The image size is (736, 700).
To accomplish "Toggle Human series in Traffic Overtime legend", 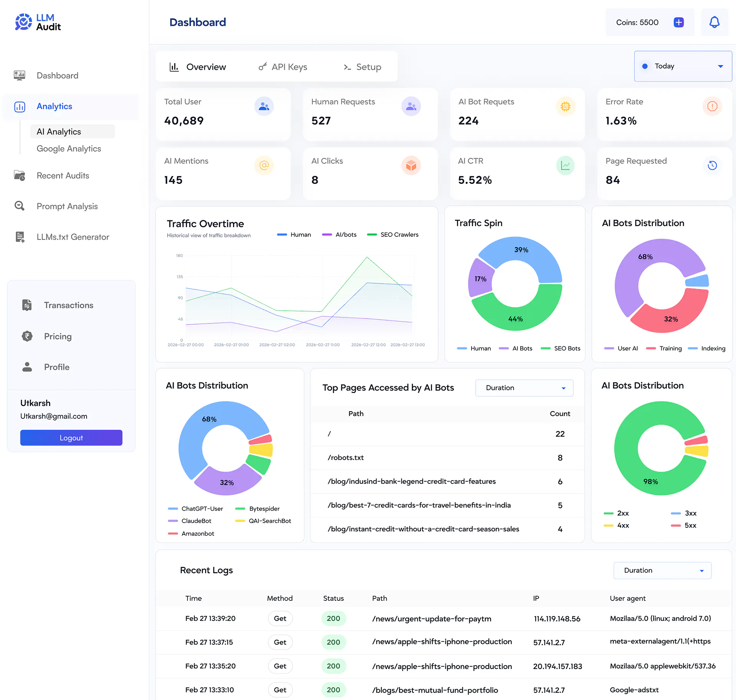I will tap(294, 234).
